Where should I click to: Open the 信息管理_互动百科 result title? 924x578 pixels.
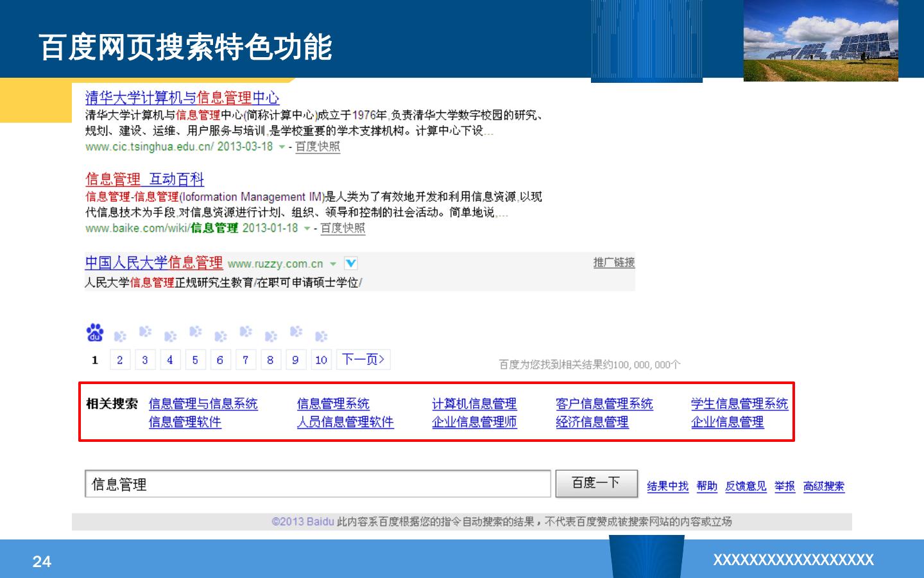coord(145,179)
